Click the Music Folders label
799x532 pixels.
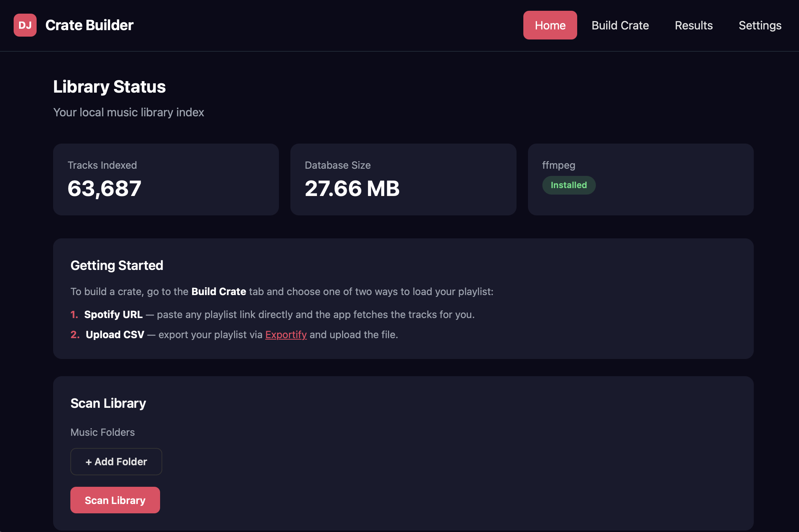click(102, 432)
